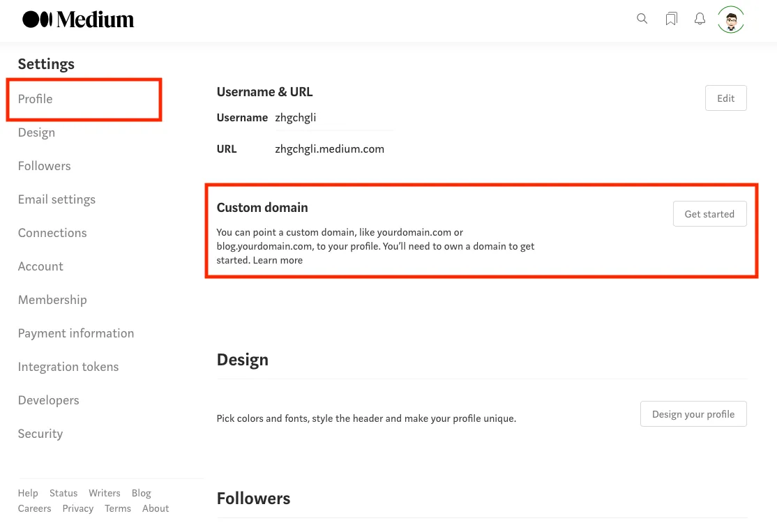Open Help link in footer
The height and width of the screenshot is (532, 777).
tap(28, 493)
